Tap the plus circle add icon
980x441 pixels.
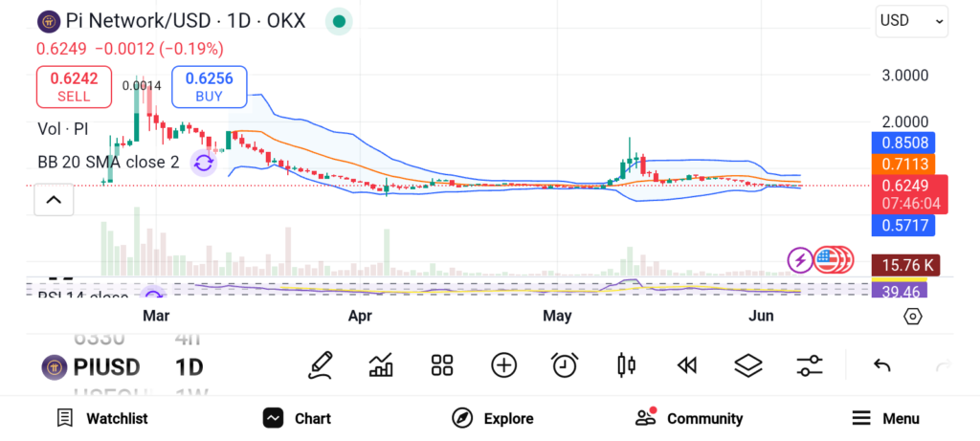pos(503,364)
